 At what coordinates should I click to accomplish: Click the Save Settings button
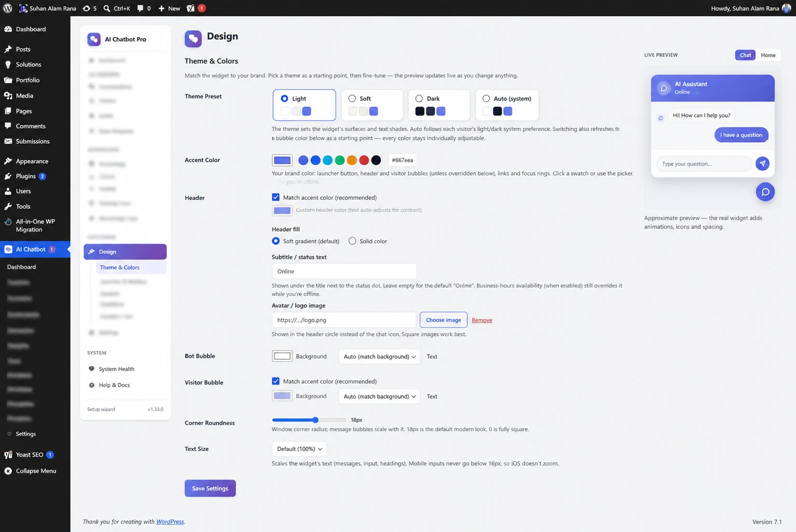210,488
